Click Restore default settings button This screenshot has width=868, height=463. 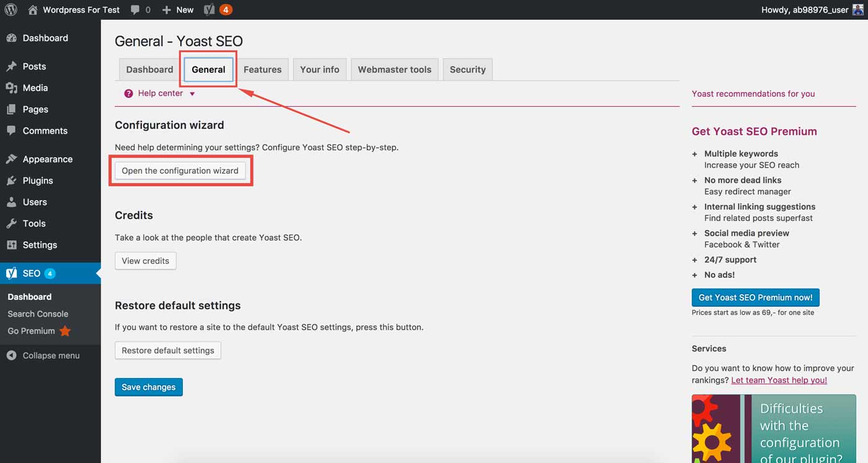pyautogui.click(x=168, y=350)
